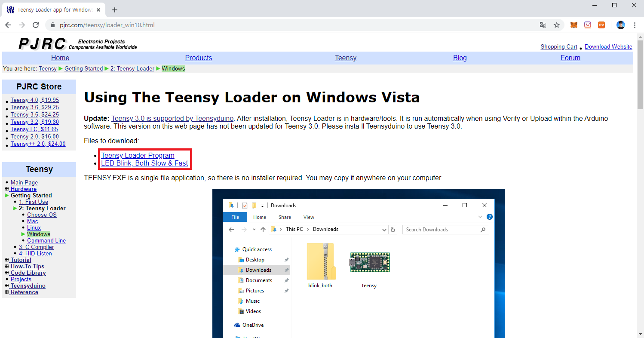Open Blog in navigation bar
The image size is (644, 338).
[x=460, y=58]
